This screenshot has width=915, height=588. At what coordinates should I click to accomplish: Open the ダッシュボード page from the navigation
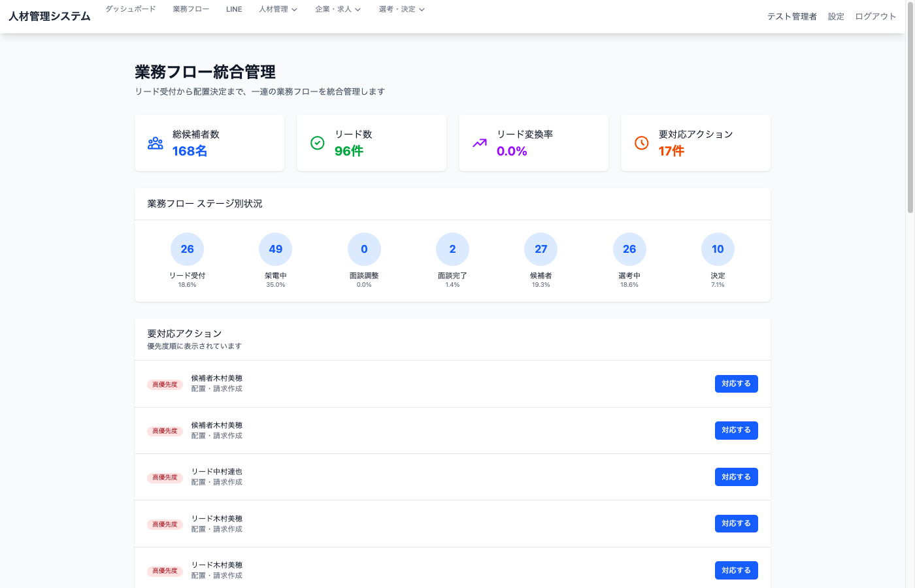tap(130, 9)
